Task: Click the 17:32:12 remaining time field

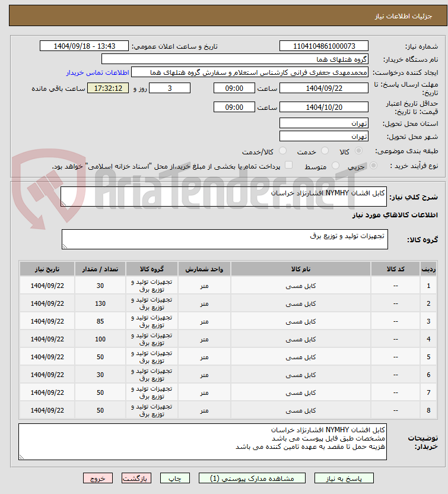Action: coord(108,88)
